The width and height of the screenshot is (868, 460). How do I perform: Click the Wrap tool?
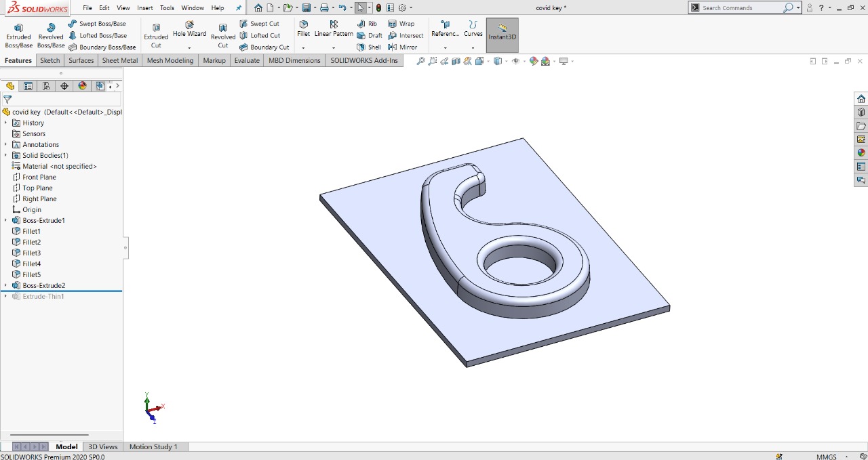point(401,24)
